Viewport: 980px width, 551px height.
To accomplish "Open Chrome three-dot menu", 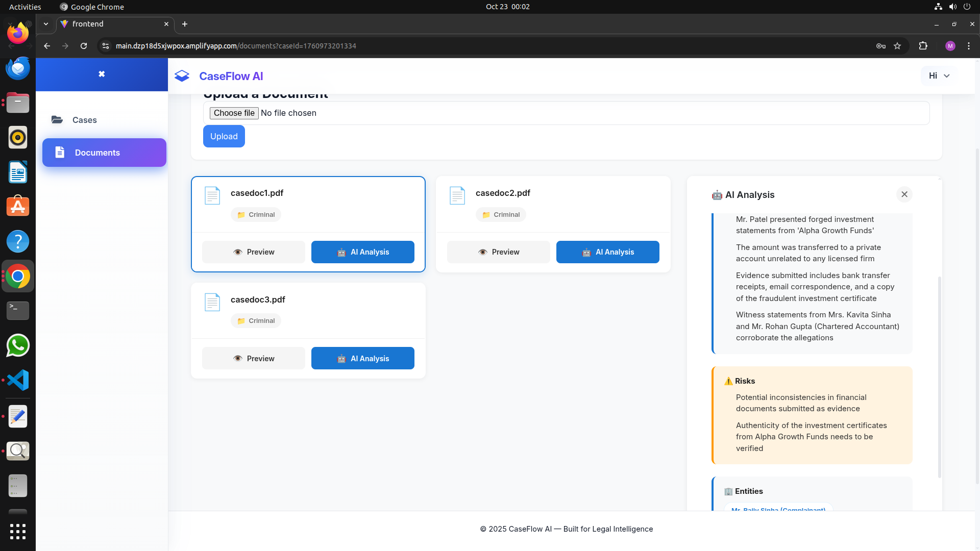I will tap(968, 46).
